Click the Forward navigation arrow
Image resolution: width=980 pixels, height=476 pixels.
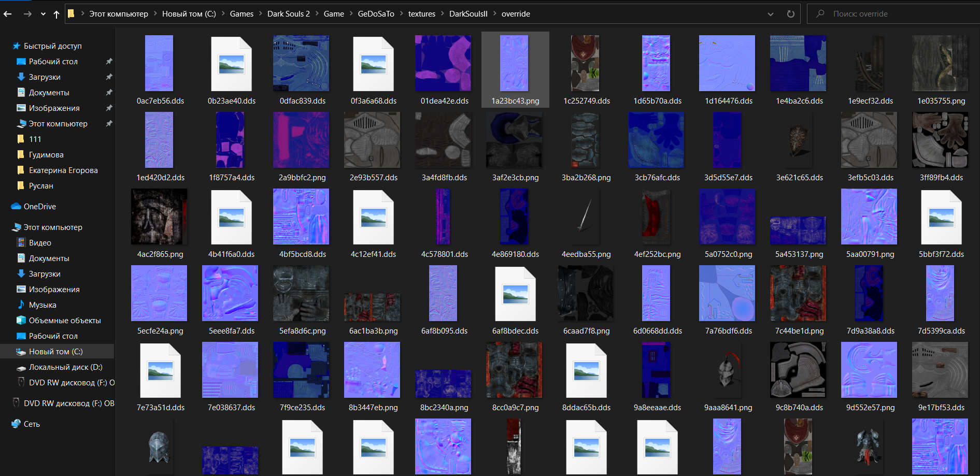pyautogui.click(x=27, y=14)
